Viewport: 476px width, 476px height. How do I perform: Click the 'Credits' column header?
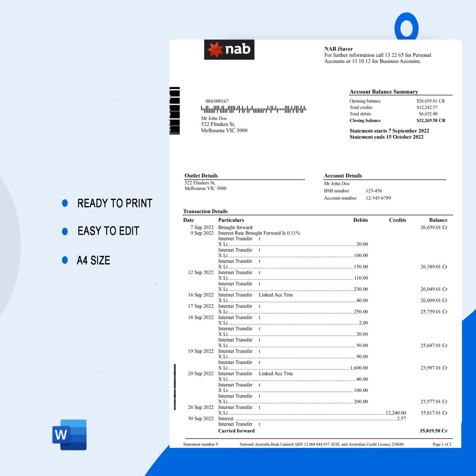397,220
